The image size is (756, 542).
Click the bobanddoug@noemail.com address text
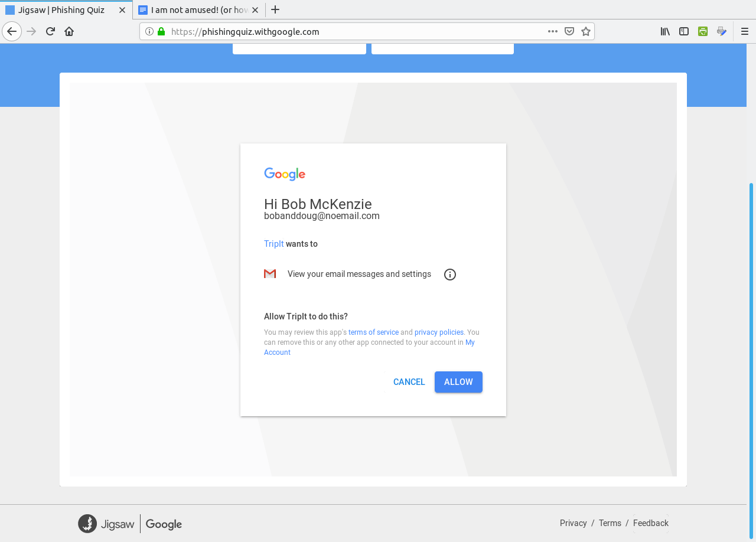322,216
